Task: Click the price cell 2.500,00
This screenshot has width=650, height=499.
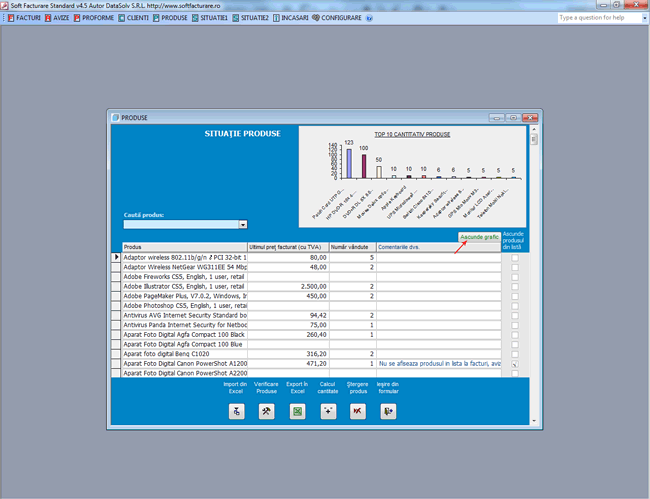Action: (x=288, y=286)
